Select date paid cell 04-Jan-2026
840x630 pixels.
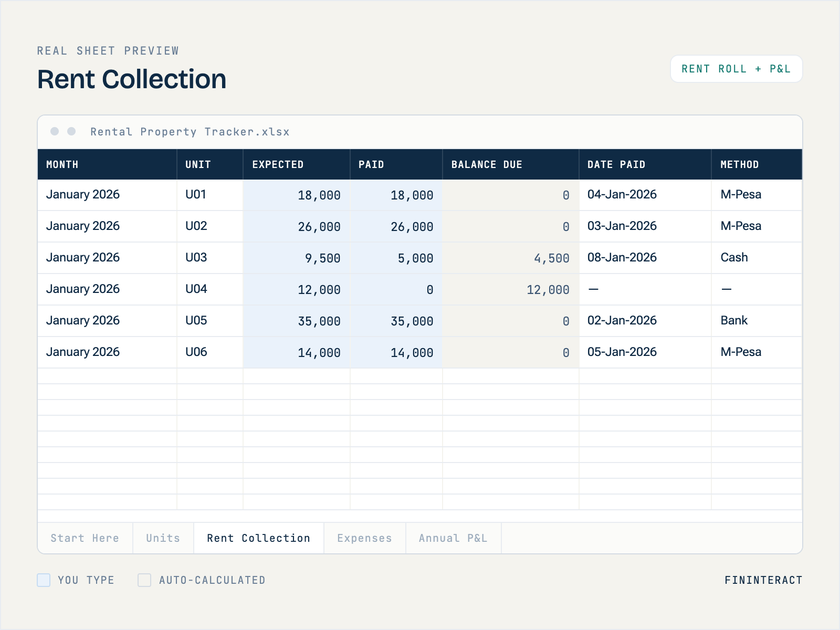coord(645,195)
